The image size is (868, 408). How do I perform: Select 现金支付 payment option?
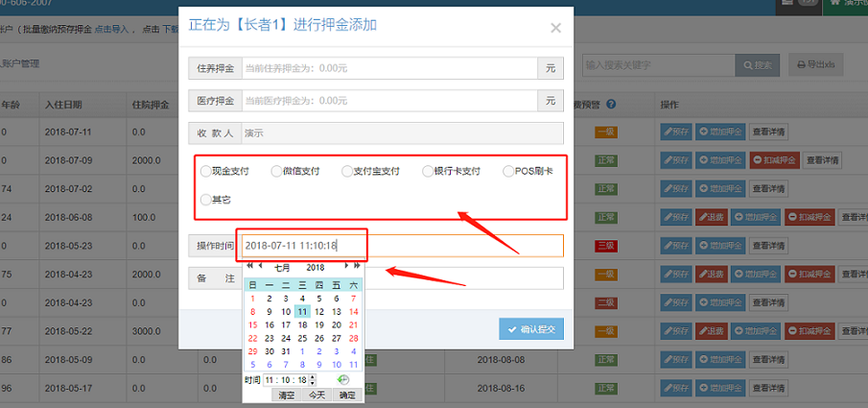205,172
